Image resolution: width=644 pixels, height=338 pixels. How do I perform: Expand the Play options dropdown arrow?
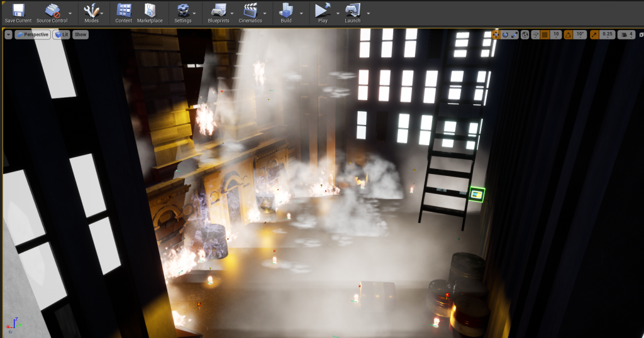pyautogui.click(x=338, y=13)
